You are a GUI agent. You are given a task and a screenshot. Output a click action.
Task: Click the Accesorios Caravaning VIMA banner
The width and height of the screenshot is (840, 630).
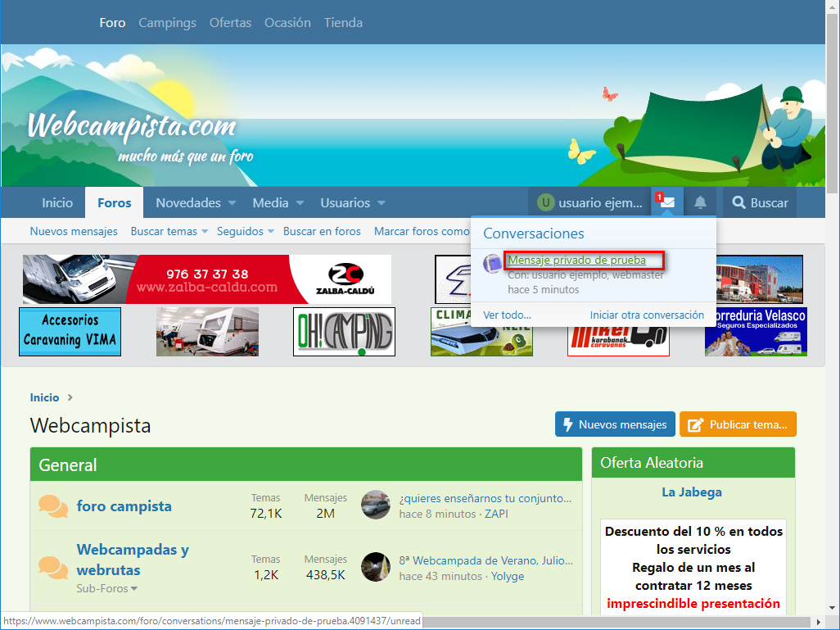coord(70,332)
